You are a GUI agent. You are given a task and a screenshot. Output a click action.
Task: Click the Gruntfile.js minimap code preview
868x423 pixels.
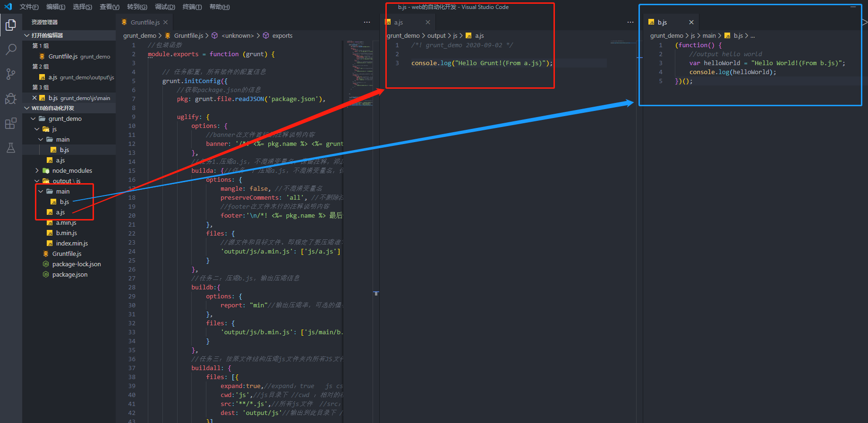click(360, 73)
